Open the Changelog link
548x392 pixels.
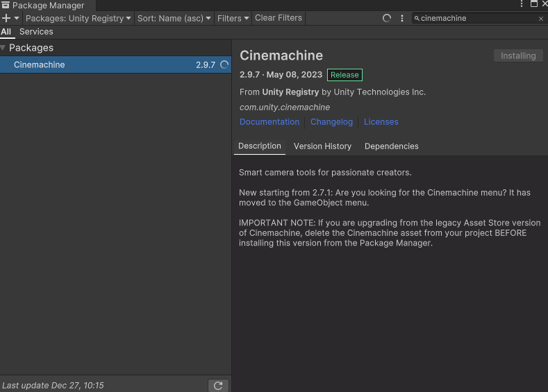[x=332, y=122]
